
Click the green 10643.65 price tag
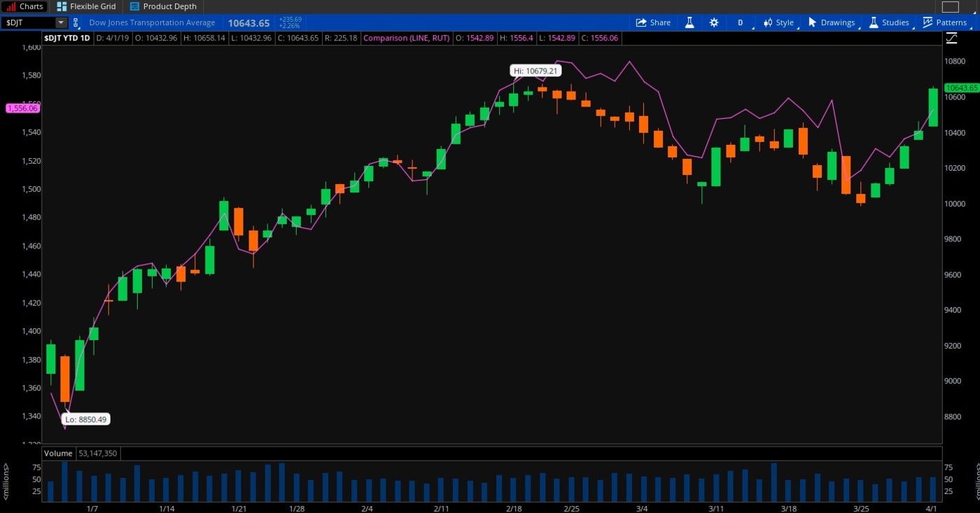click(x=961, y=87)
